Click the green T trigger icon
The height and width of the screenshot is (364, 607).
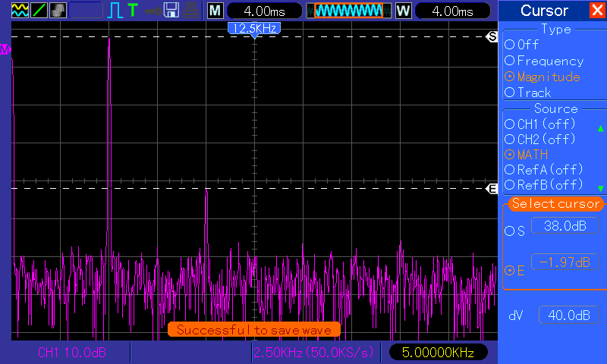click(x=133, y=11)
